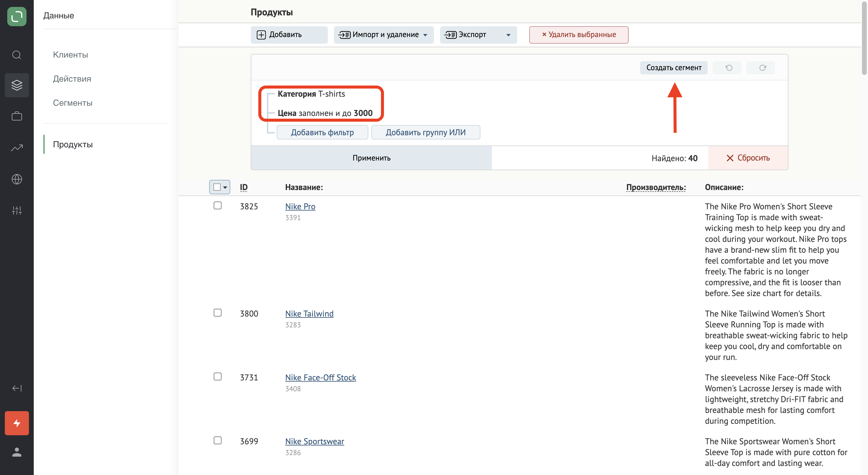Open the Nike Tailwind product link
This screenshot has height=475, width=868.
(309, 314)
